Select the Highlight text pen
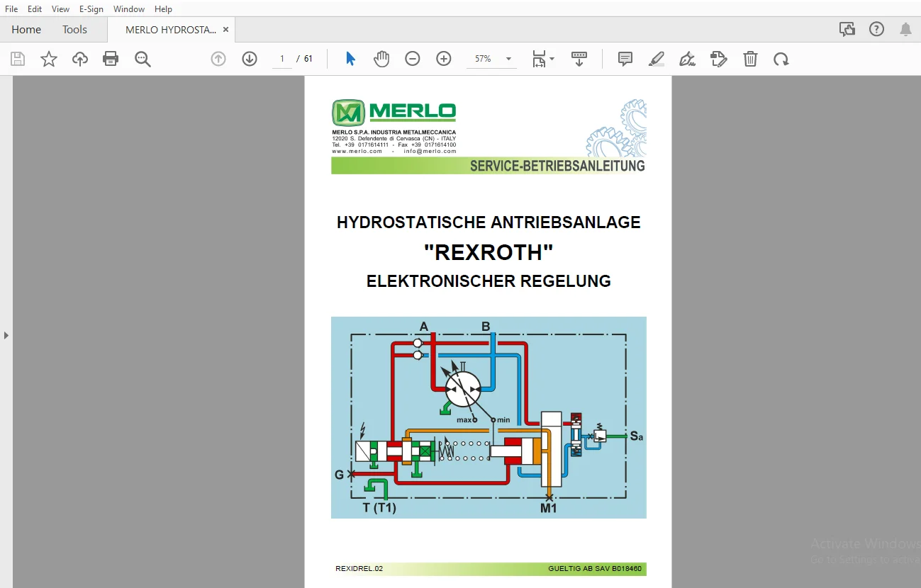 (x=657, y=59)
